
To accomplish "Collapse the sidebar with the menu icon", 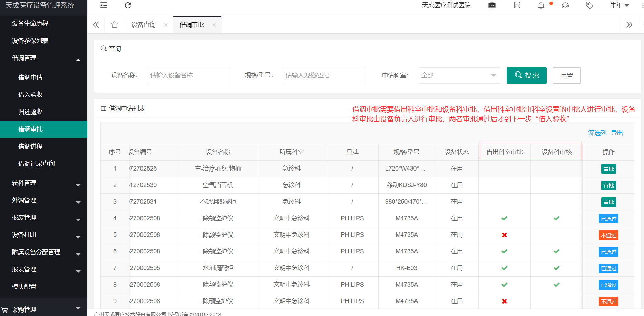I will click(104, 5).
